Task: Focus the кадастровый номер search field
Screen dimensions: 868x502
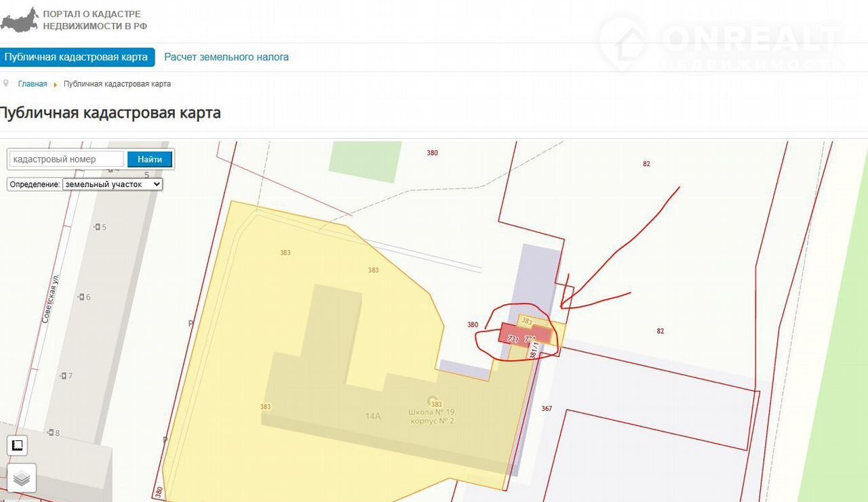Action: 66,159
